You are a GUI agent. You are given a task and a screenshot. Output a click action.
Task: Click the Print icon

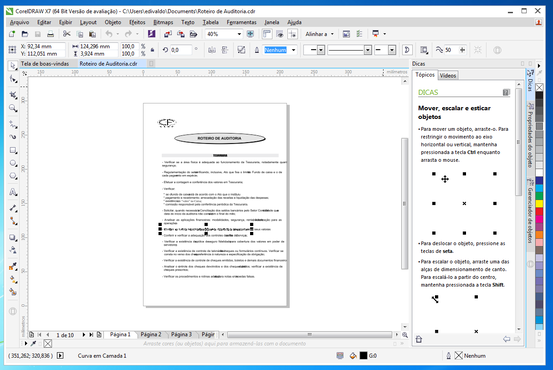point(50,34)
